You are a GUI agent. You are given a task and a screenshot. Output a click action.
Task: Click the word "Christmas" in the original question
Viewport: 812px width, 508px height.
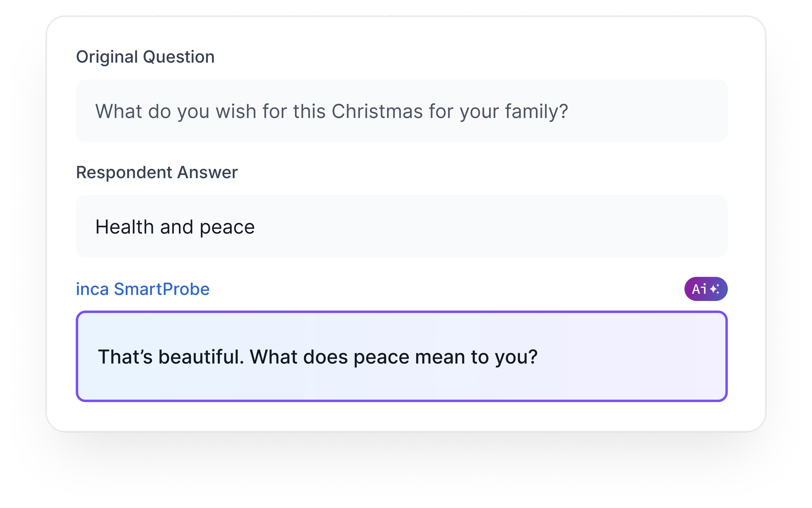tap(377, 111)
